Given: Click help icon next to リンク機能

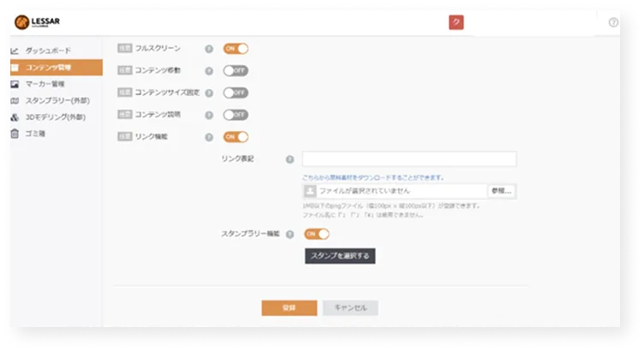Looking at the screenshot, I should coord(209,137).
